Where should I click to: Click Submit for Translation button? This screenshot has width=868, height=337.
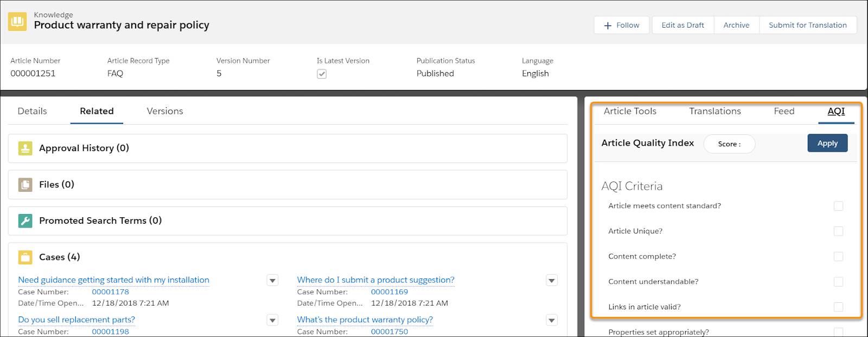click(807, 25)
